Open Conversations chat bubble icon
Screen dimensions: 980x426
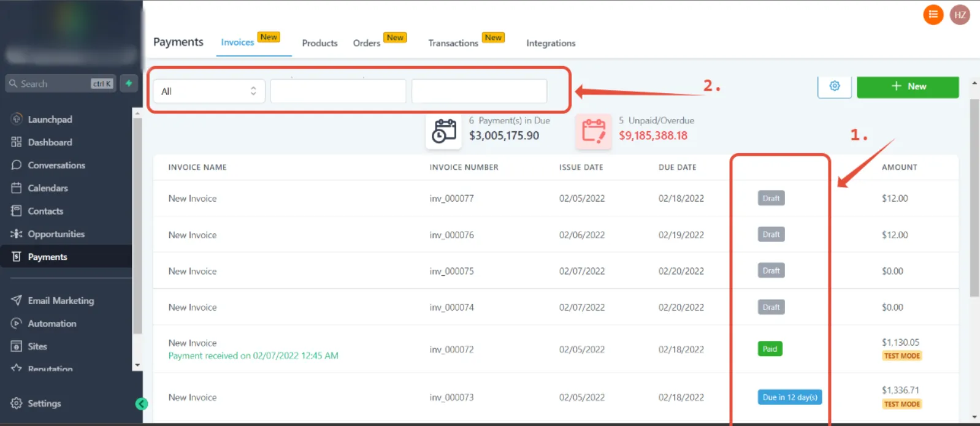pos(17,165)
